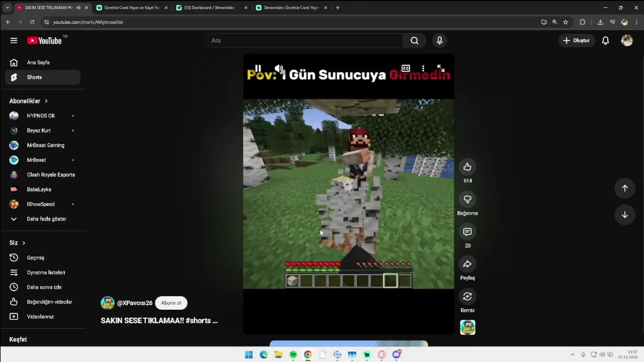Open the HYPNOS CR subscription

[x=43, y=116]
